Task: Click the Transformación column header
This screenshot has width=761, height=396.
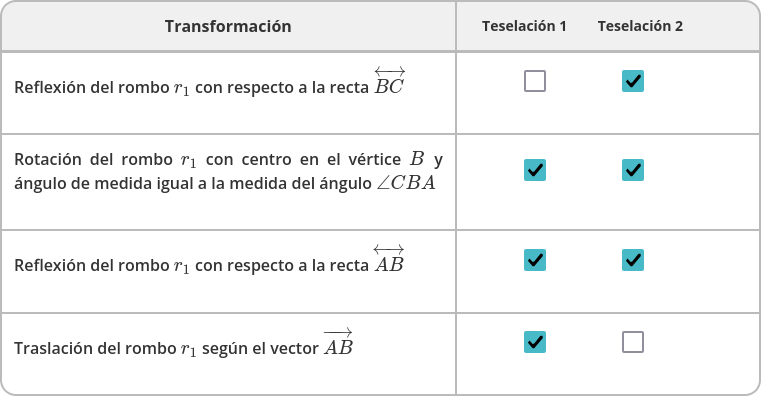Action: (228, 26)
